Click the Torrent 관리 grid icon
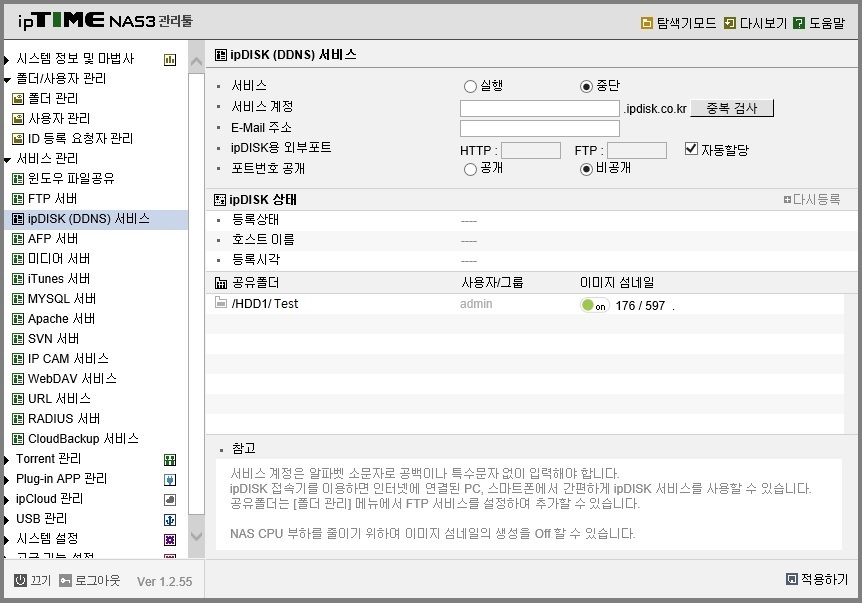Image resolution: width=862 pixels, height=603 pixels. coord(170,460)
